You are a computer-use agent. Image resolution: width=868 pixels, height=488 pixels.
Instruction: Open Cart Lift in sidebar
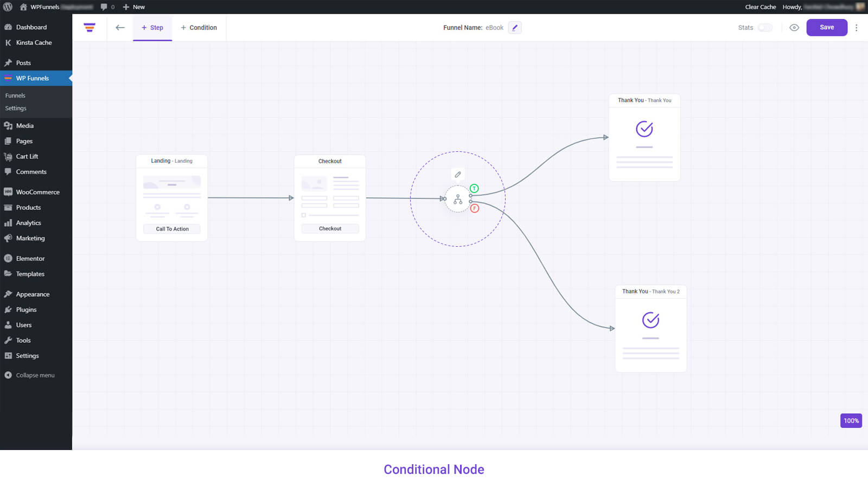tap(36, 156)
